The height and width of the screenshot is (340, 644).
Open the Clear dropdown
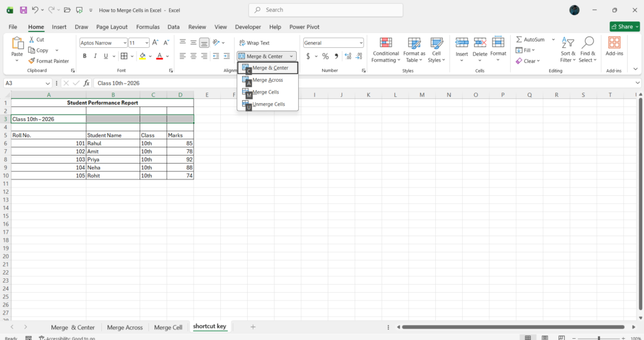pyautogui.click(x=528, y=61)
